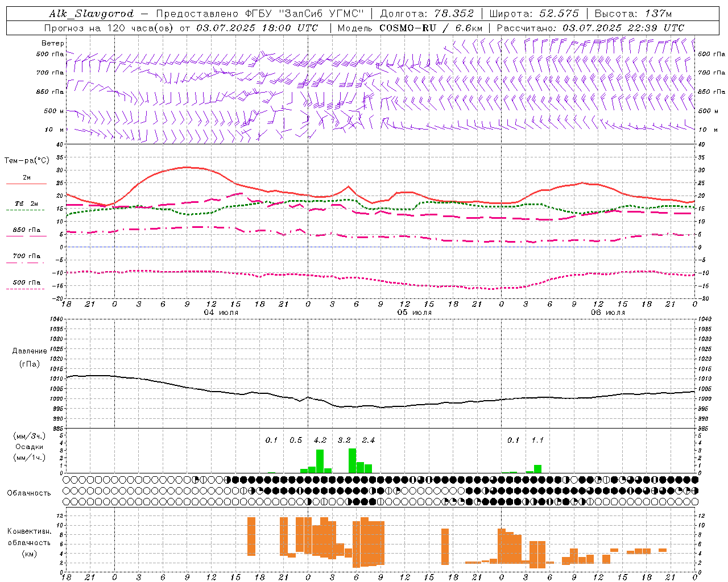Click the 850 гПа temperature legend entry
Viewport: 728px width, 582px height.
(x=27, y=230)
